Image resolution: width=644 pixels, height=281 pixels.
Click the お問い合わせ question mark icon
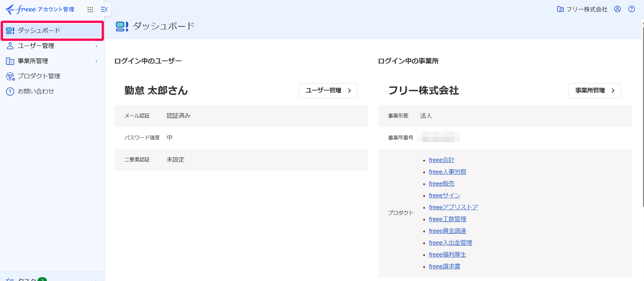pyautogui.click(x=10, y=92)
